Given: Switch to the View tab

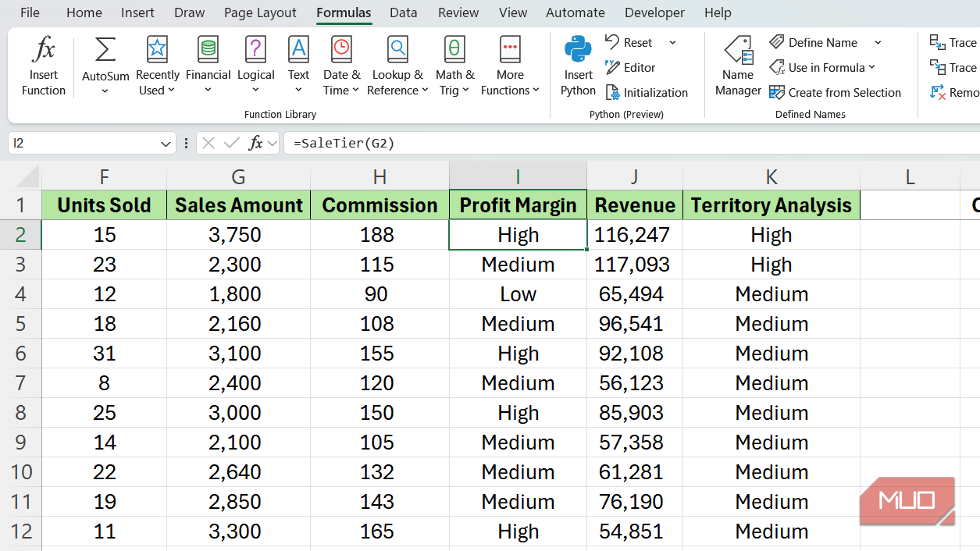Looking at the screenshot, I should tap(513, 12).
